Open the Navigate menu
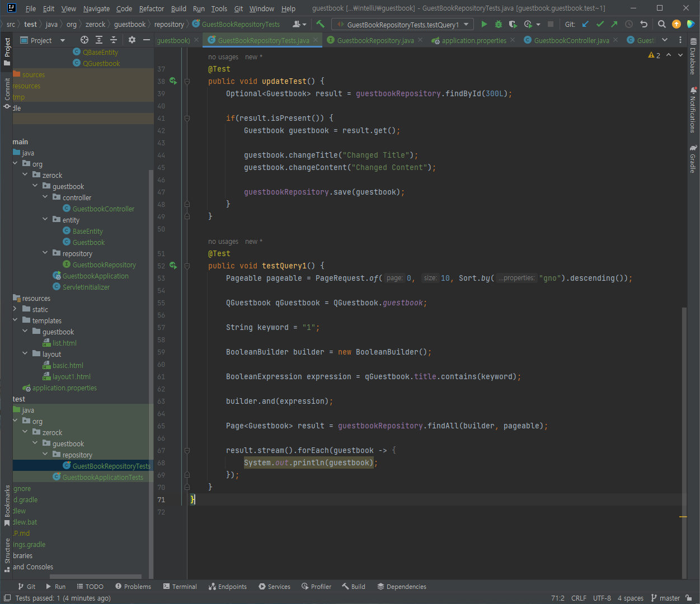Screen dimensions: 700x604 (96, 8)
